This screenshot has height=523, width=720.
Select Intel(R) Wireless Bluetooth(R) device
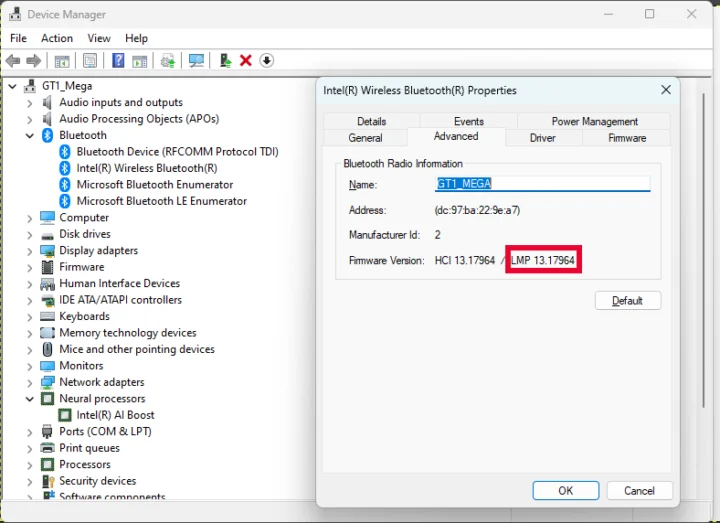coord(147,168)
